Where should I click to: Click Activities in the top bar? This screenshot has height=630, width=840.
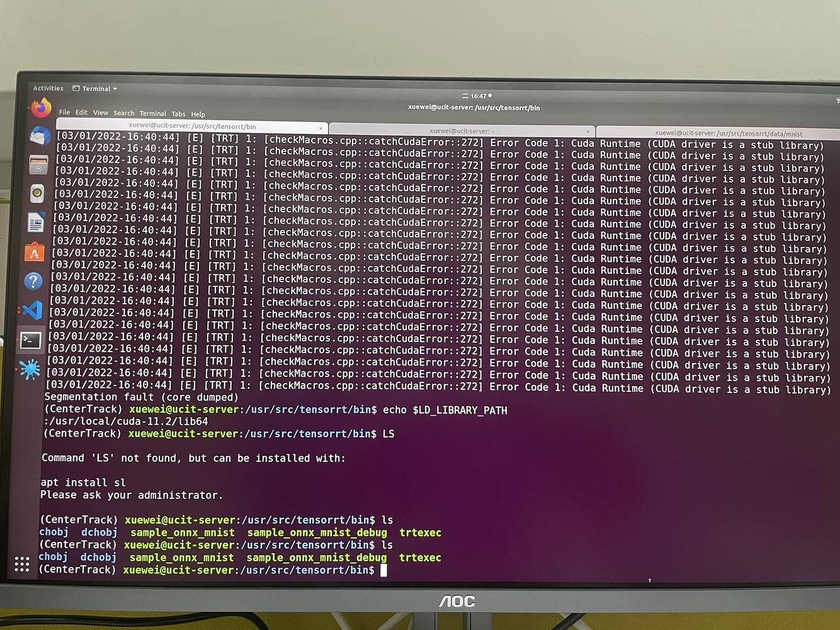[x=48, y=88]
